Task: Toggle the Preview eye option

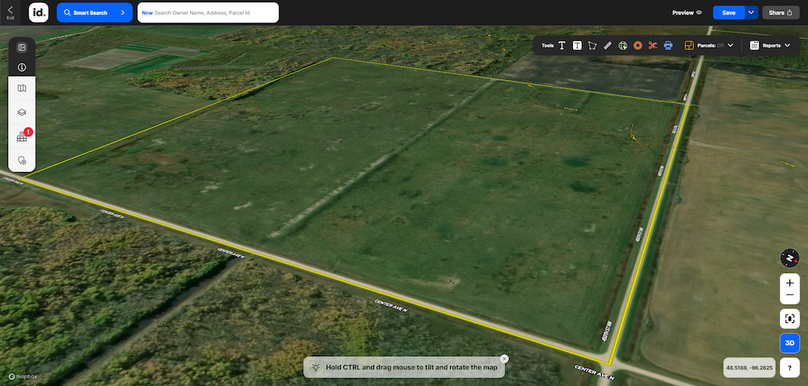Action: click(x=687, y=13)
